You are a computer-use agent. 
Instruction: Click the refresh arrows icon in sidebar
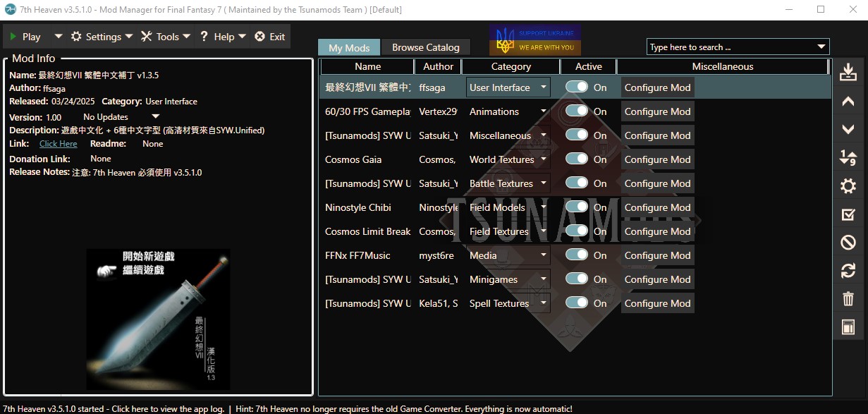pos(848,271)
